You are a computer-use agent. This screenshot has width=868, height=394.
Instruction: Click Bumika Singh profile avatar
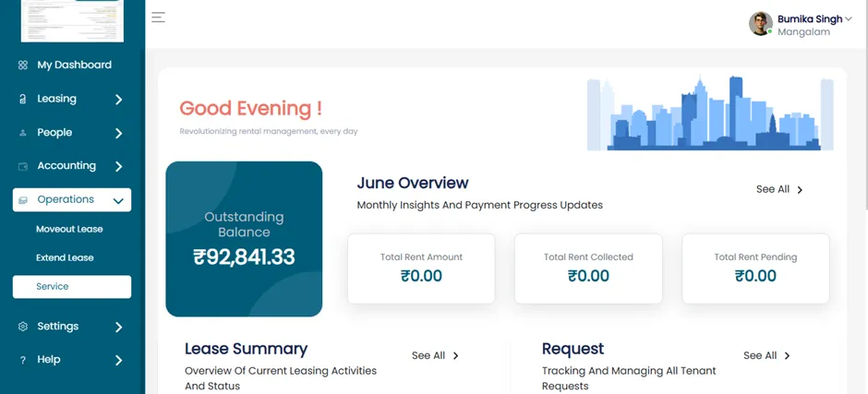coord(761,24)
